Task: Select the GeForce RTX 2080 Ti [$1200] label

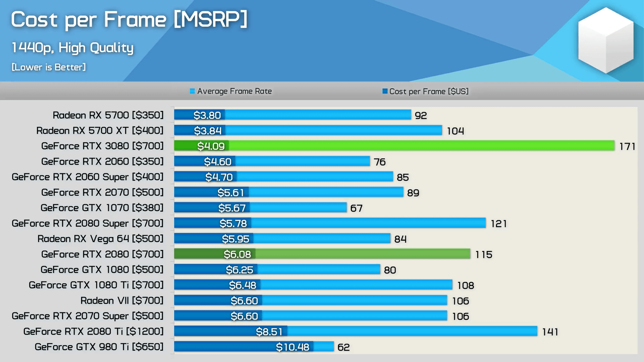Action: (x=93, y=331)
